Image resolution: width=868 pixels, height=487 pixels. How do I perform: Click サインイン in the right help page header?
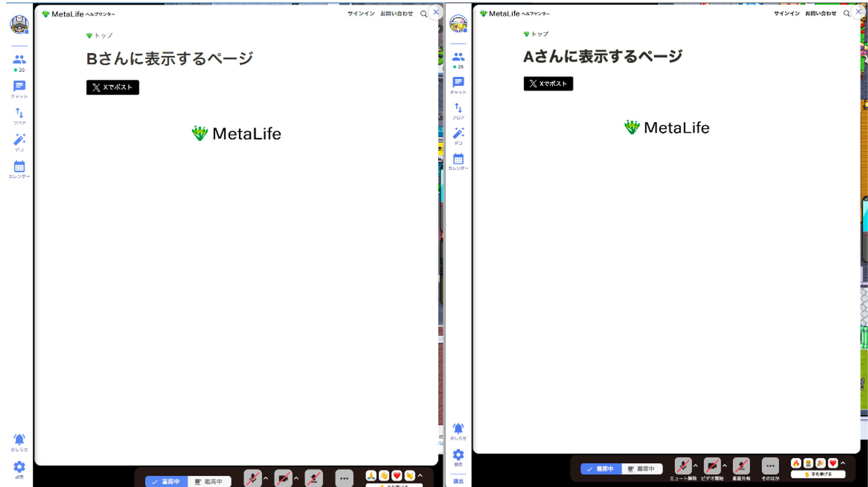(786, 13)
